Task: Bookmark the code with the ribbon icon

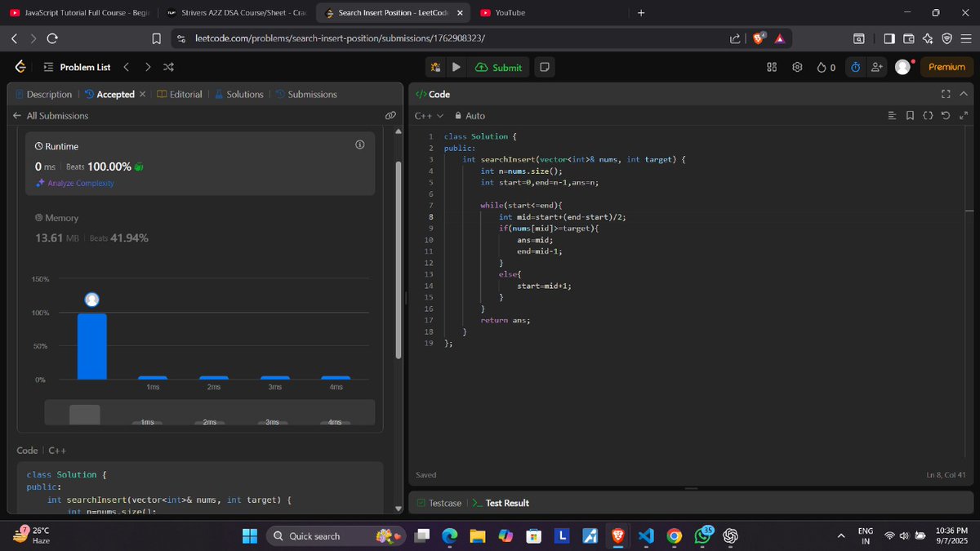Action: 909,116
